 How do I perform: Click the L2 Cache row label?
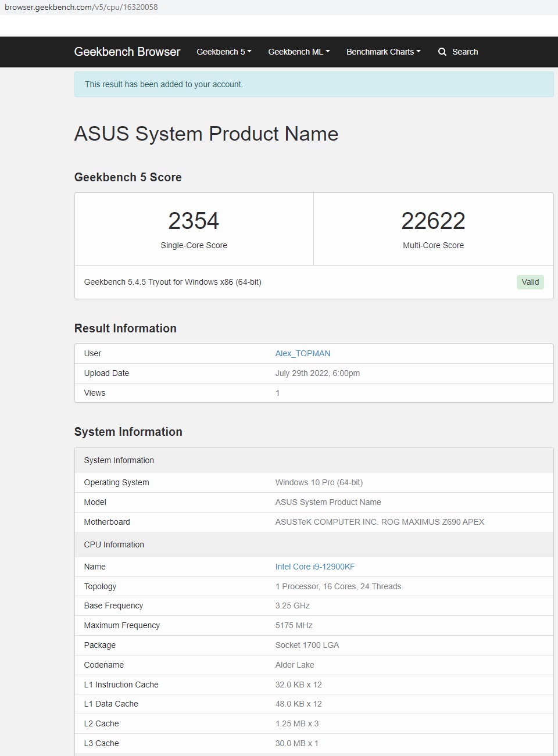102,723
